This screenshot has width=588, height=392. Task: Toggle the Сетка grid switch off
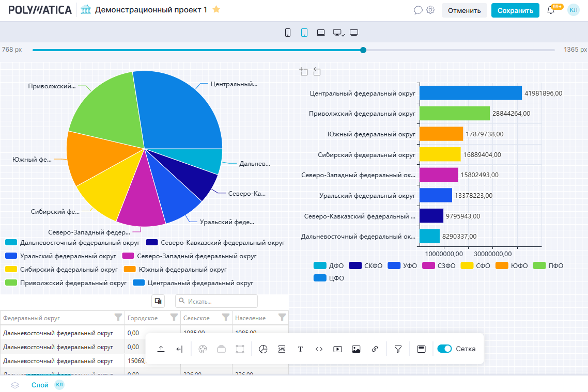(x=444, y=349)
